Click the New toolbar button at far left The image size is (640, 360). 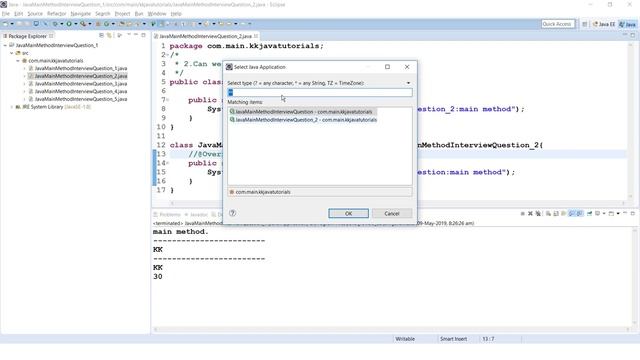[x=5, y=24]
